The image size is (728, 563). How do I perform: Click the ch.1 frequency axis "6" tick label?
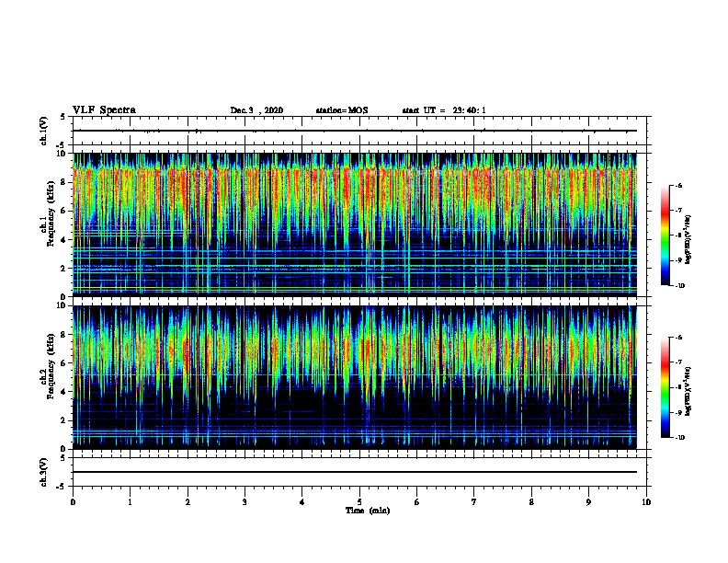pos(63,211)
